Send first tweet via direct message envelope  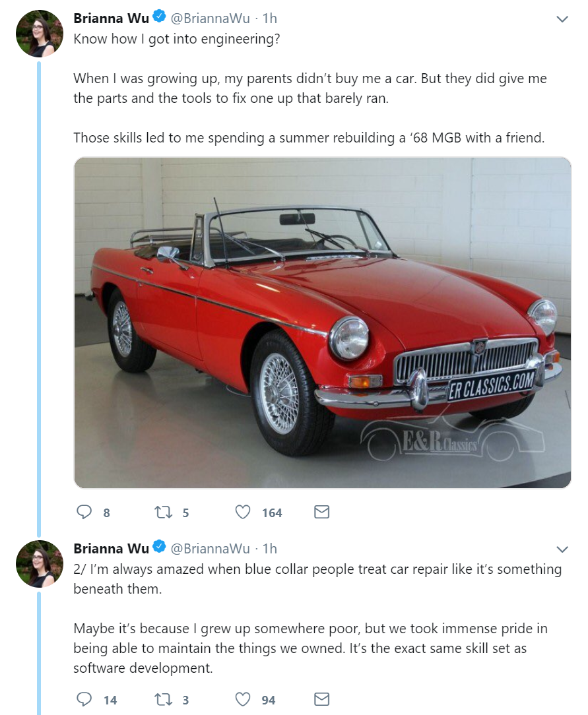coord(321,512)
